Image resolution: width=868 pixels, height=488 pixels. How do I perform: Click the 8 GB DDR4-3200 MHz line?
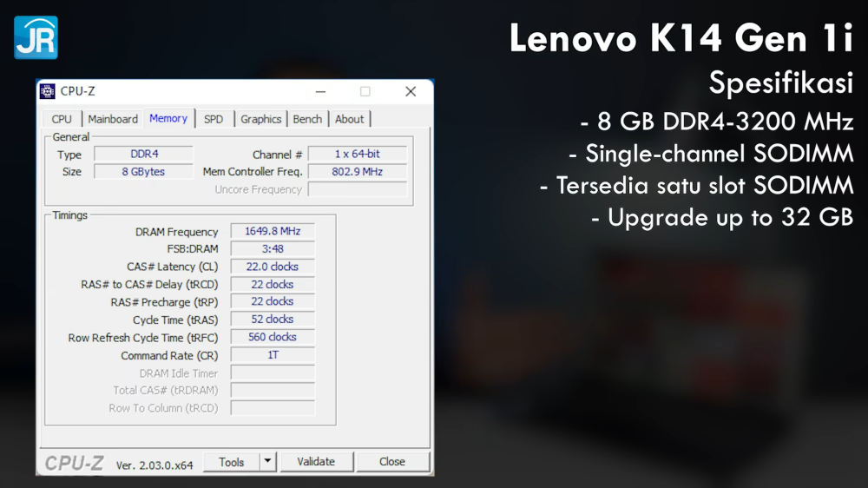pos(717,122)
